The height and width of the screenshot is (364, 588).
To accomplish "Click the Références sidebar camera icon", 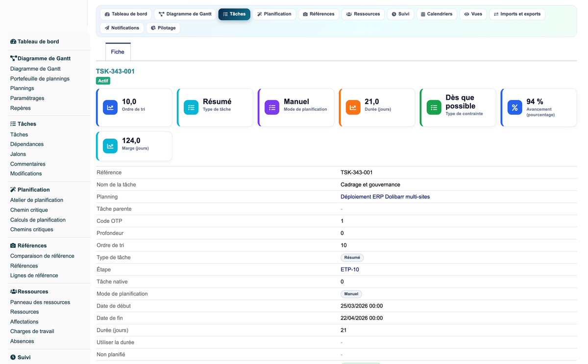I will tap(13, 245).
